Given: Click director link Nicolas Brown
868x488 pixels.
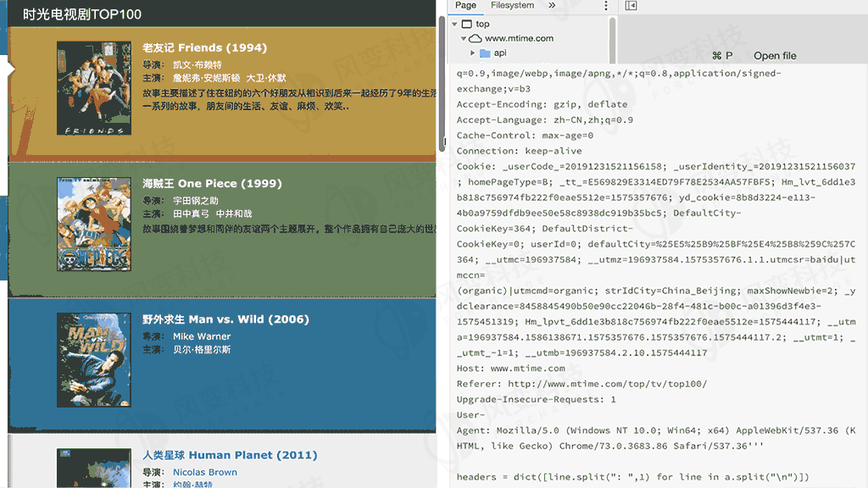Looking at the screenshot, I should click(x=205, y=472).
